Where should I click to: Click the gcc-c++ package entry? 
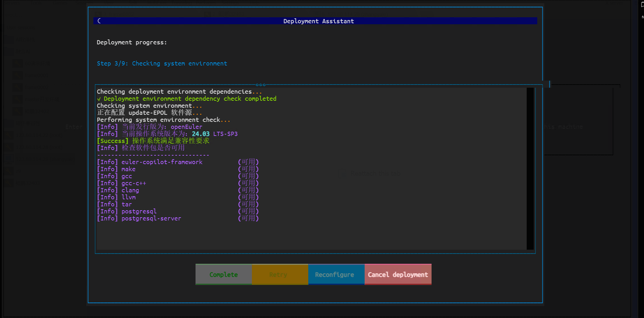[134, 183]
